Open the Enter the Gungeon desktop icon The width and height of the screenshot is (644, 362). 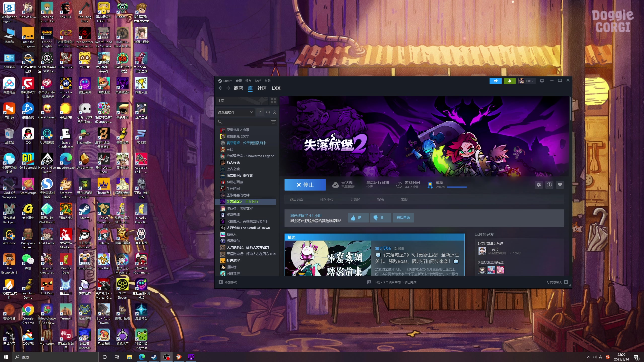pos(28,38)
